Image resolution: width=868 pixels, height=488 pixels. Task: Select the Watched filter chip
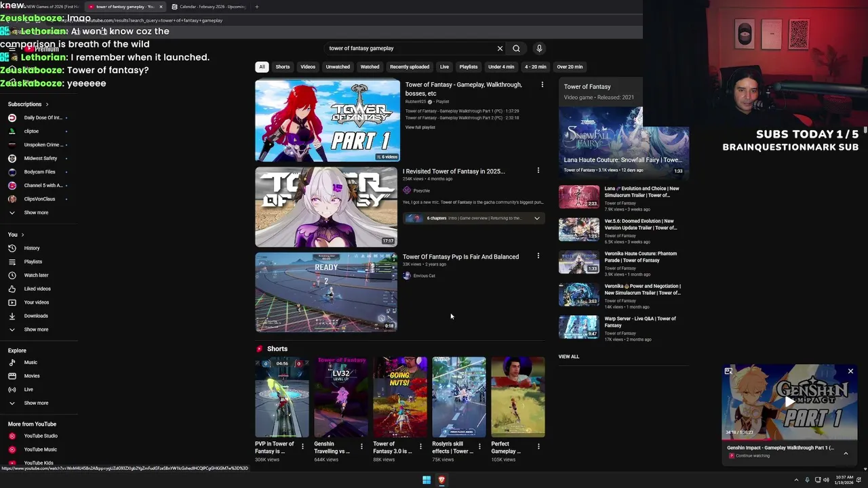[x=370, y=66]
